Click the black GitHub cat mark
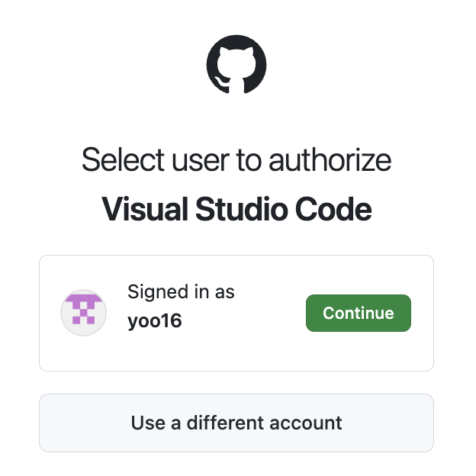 [x=236, y=64]
